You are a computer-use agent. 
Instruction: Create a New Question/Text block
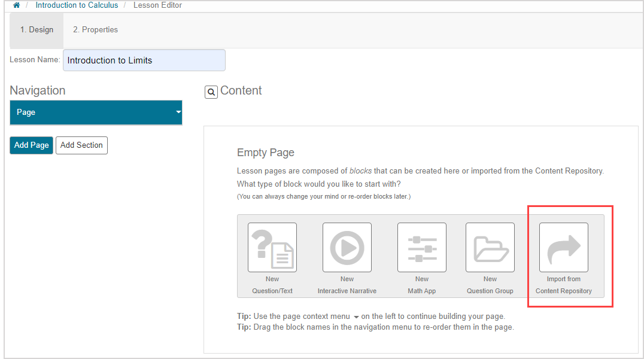click(272, 248)
